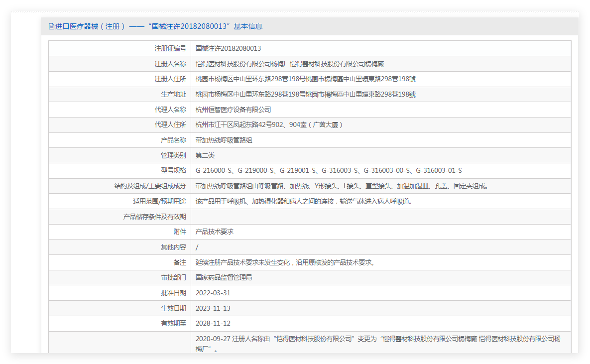Select registration number 国械注许20182080013 in table
The width and height of the screenshot is (590, 364).
click(x=228, y=49)
